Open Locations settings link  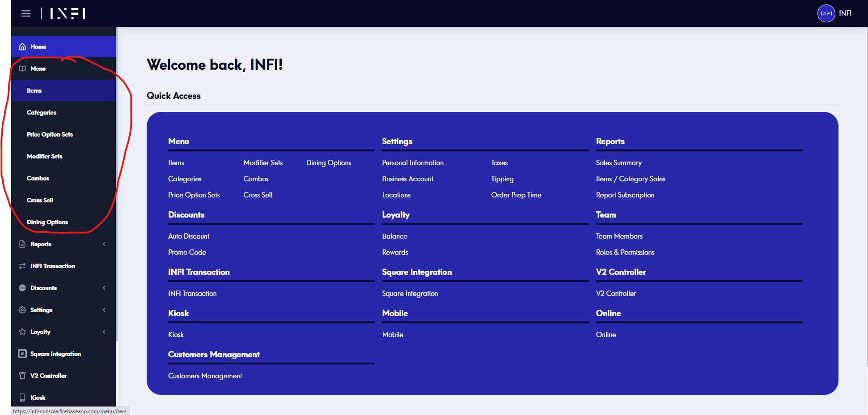396,195
